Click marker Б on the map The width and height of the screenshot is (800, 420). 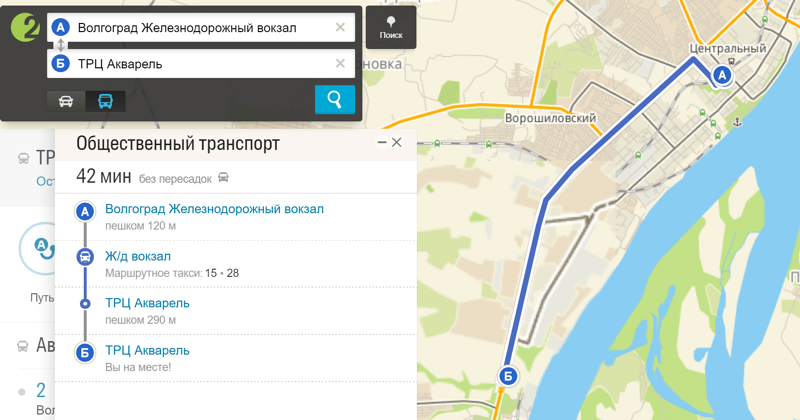pyautogui.click(x=508, y=377)
